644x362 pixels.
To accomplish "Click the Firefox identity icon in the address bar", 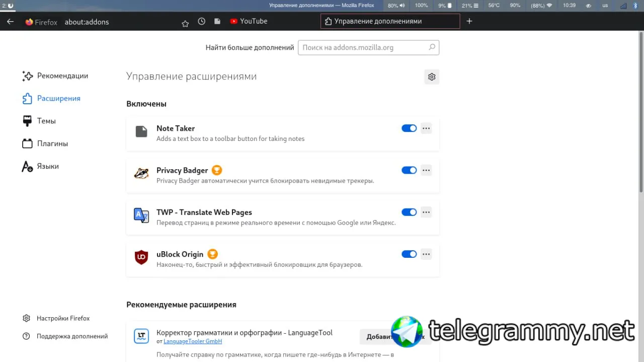I will (29, 22).
